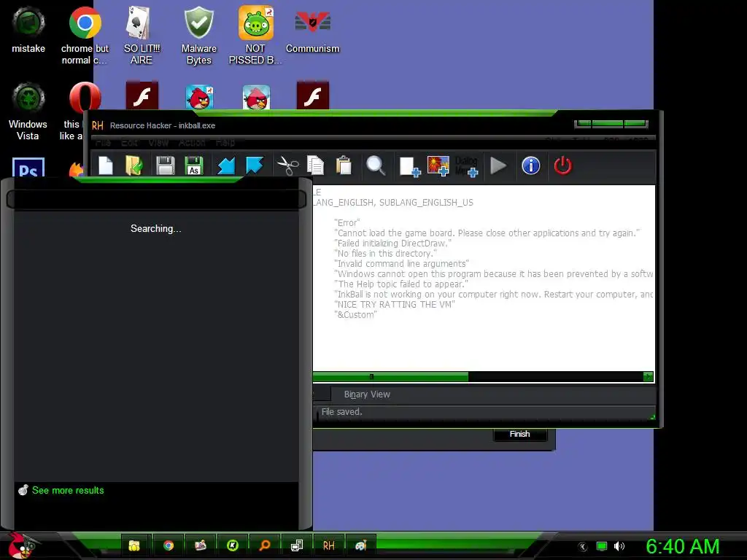Open the folder icon on the taskbar

pyautogui.click(x=134, y=545)
